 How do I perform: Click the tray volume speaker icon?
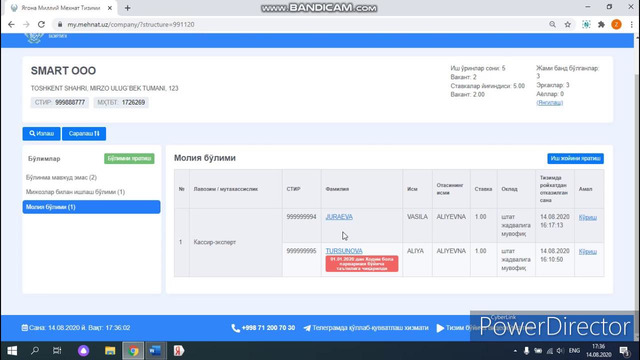click(x=560, y=351)
